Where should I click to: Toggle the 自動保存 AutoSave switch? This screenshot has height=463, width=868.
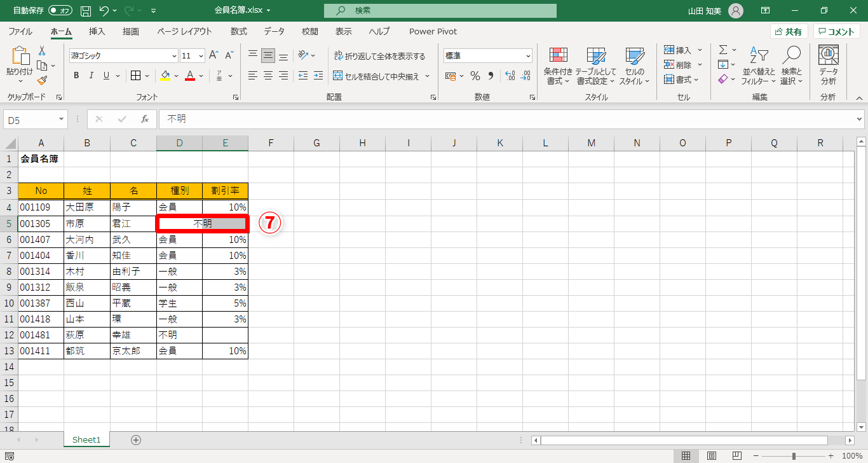61,11
